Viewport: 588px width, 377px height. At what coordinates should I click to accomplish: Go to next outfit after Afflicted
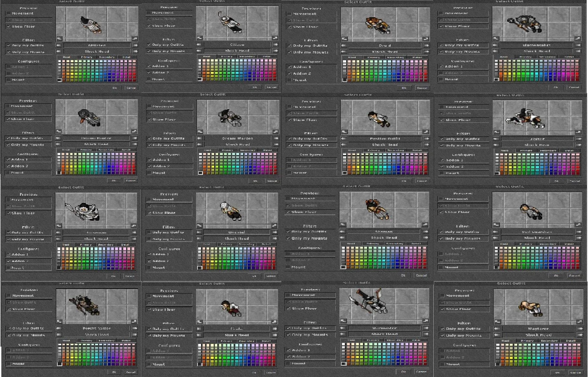[x=135, y=45]
